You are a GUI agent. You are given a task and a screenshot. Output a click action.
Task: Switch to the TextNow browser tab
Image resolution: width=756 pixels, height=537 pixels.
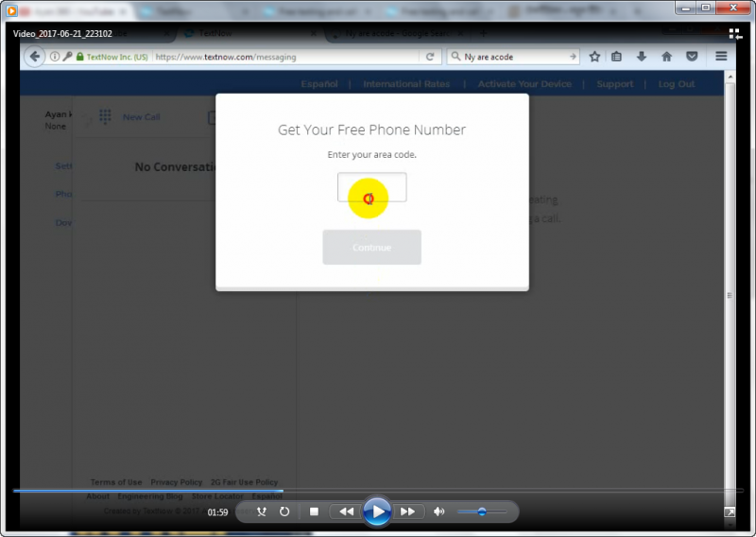[249, 33]
